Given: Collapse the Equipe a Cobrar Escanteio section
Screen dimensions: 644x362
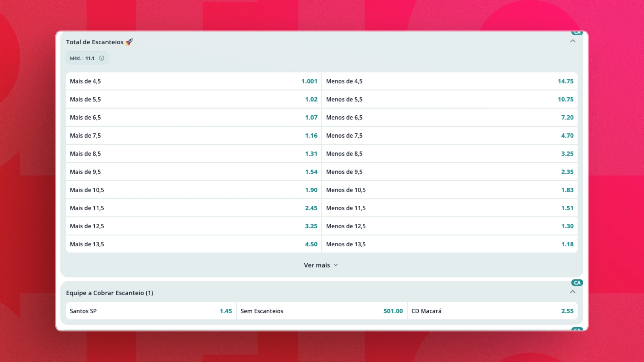Looking at the screenshot, I should click(573, 292).
